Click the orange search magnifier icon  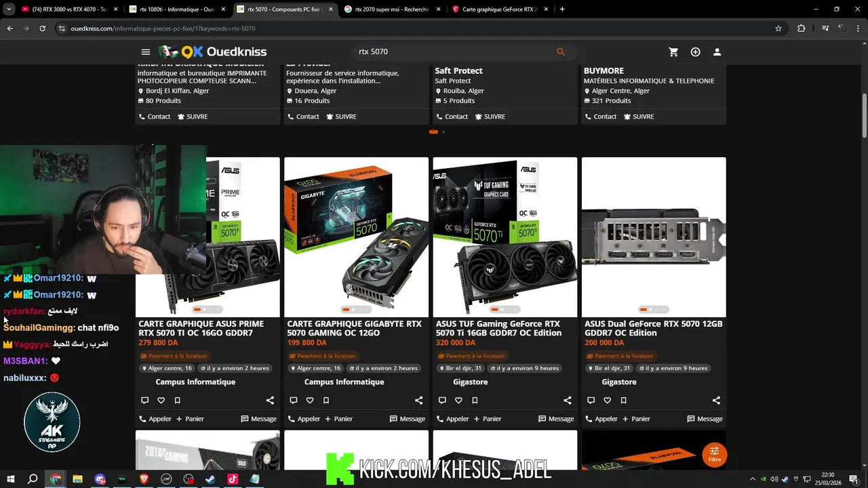[x=560, y=52]
